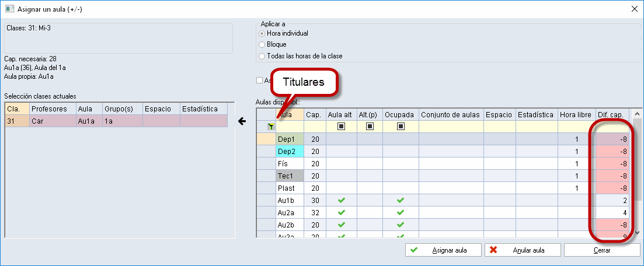Click the Hora libre column header
Viewport: 644px width, 266px height.
click(577, 115)
